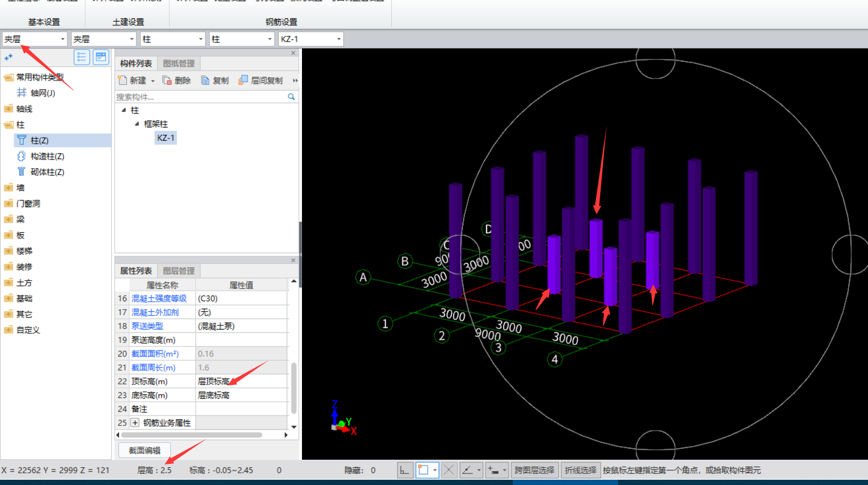The width and height of the screenshot is (868, 485).
Task: Toggle the orthogonal mode icon in status bar
Action: [404, 470]
